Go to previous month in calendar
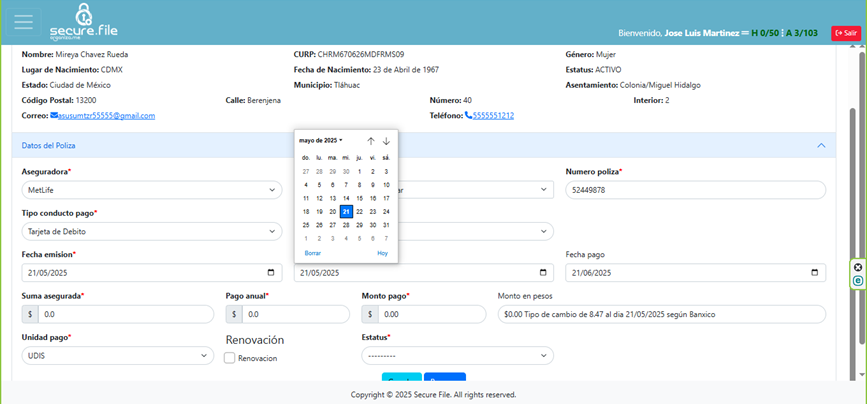Screen dimensions: 867x404 coord(370,141)
